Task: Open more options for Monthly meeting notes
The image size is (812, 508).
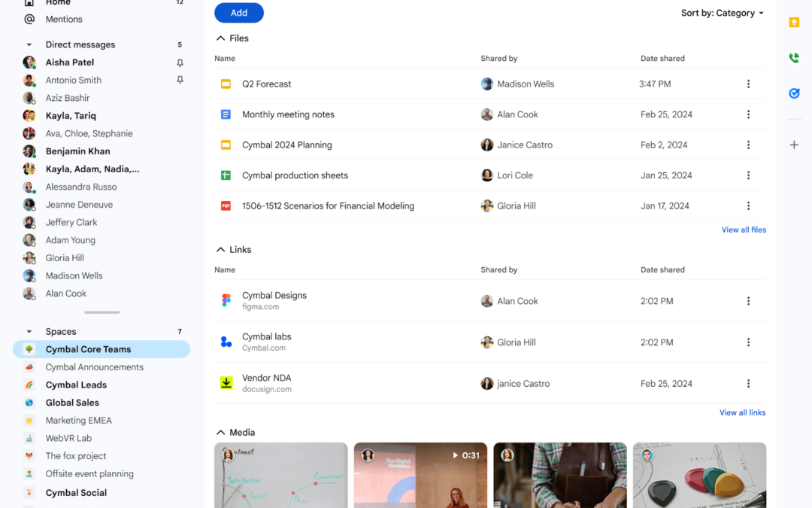Action: [x=748, y=114]
